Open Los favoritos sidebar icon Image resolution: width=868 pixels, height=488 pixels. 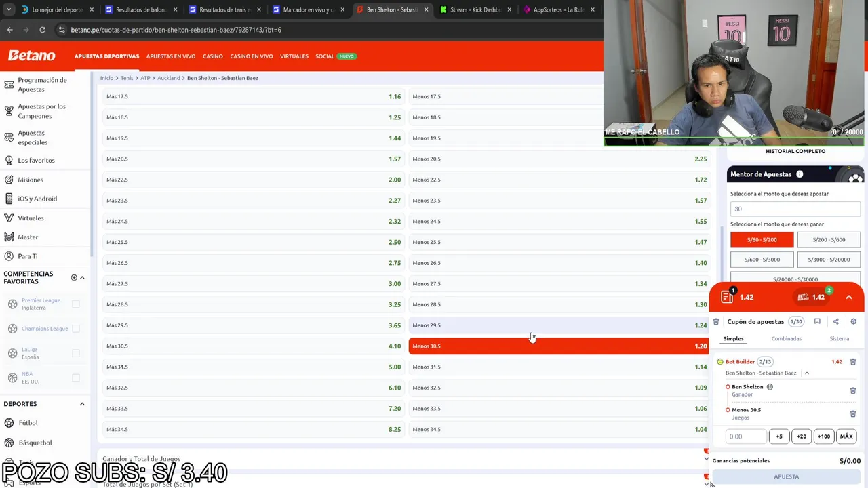(x=9, y=161)
